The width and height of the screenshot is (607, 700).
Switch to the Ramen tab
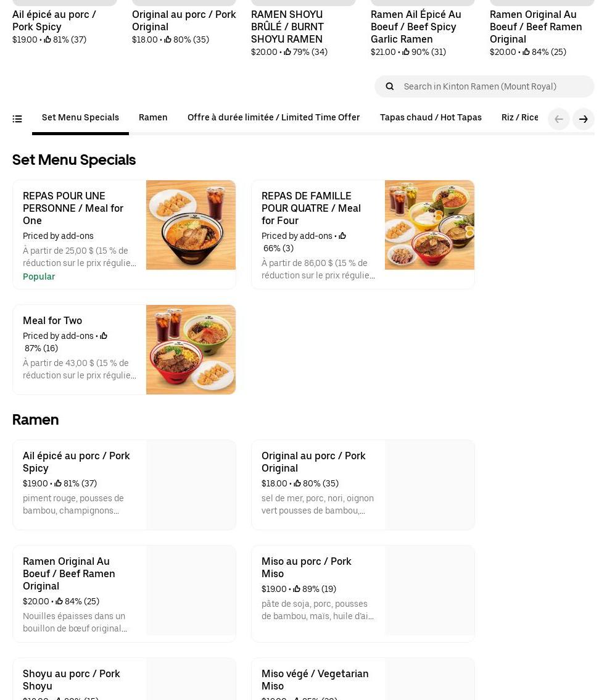[x=153, y=117]
